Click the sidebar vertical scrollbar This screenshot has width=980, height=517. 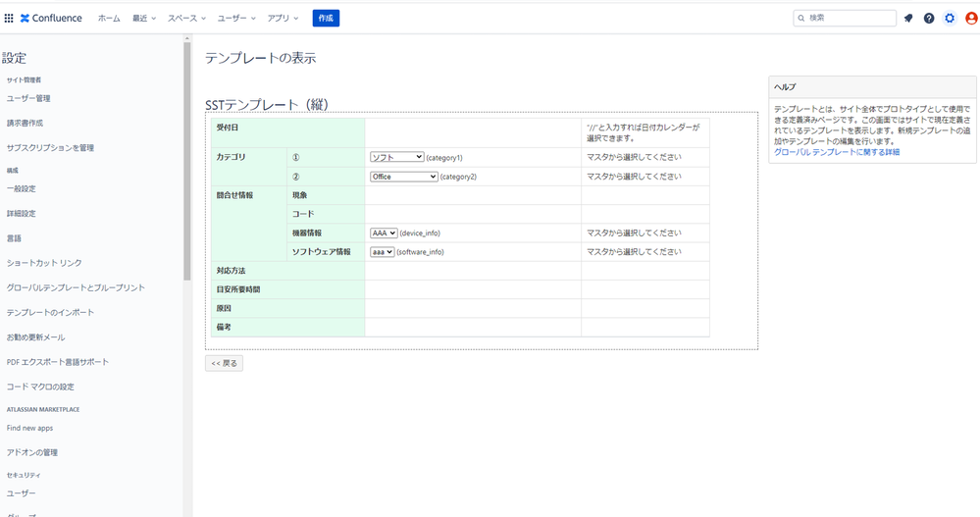pos(186,161)
